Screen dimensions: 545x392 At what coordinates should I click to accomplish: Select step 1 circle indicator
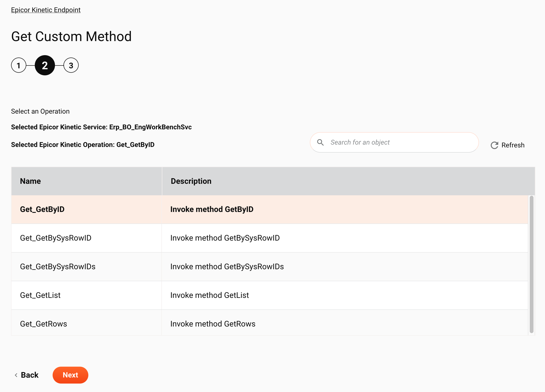coord(19,65)
